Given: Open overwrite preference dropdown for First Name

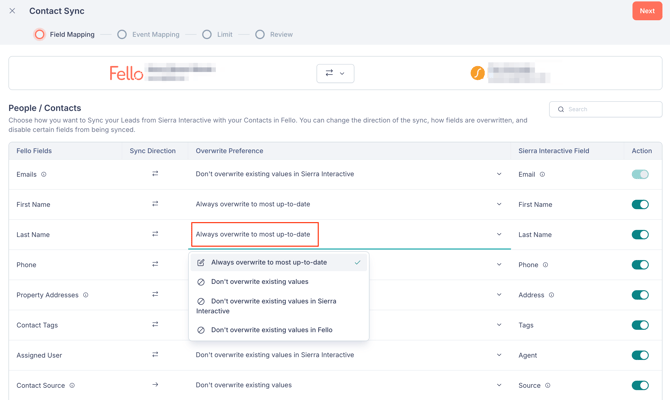Looking at the screenshot, I should point(349,204).
